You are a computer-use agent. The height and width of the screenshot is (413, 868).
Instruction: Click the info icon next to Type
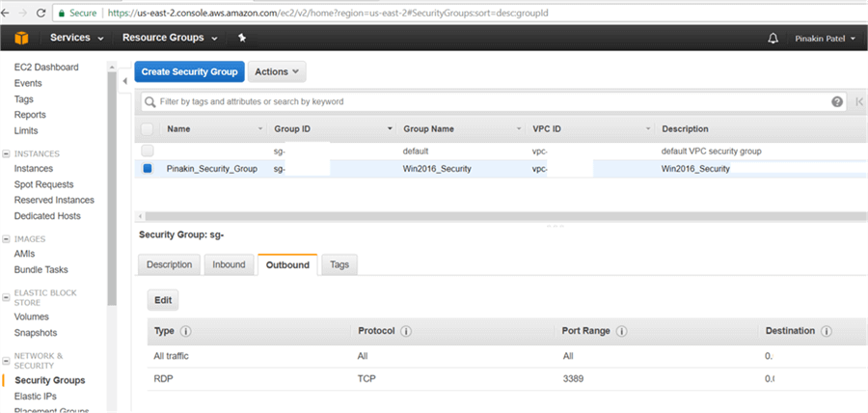point(186,331)
